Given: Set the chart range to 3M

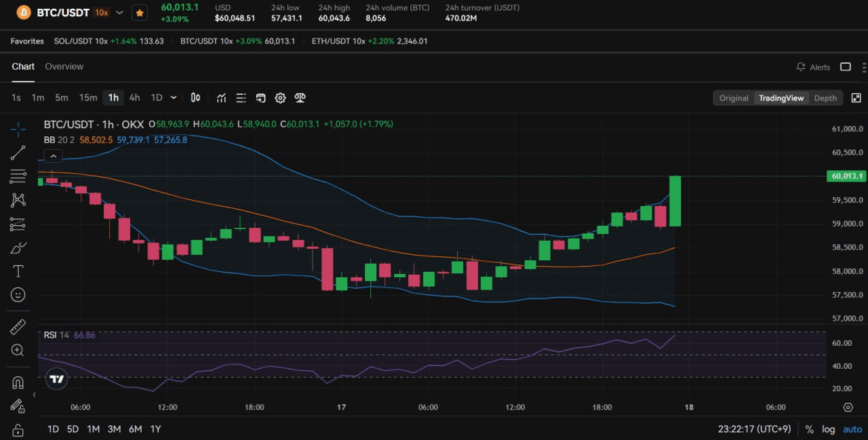Looking at the screenshot, I should coord(114,429).
